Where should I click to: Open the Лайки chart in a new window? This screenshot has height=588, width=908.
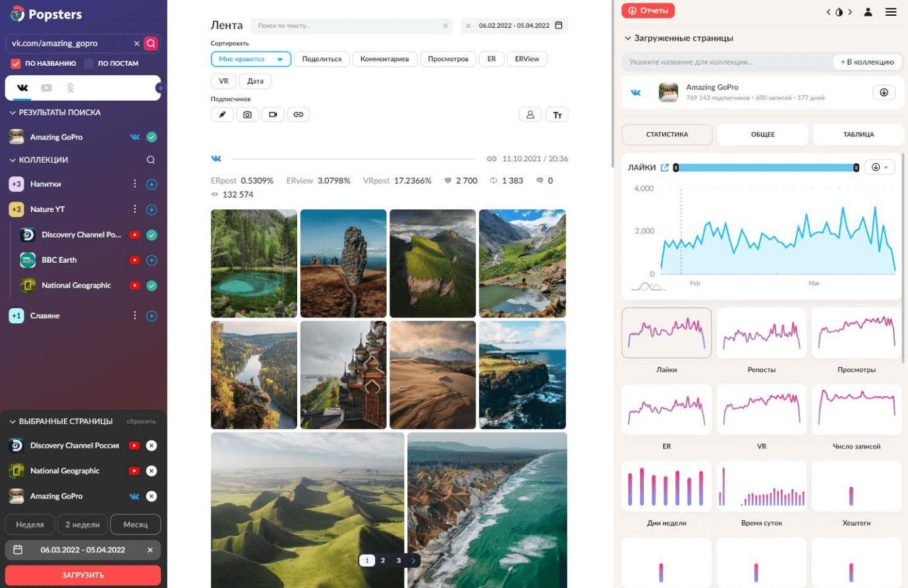pos(664,167)
